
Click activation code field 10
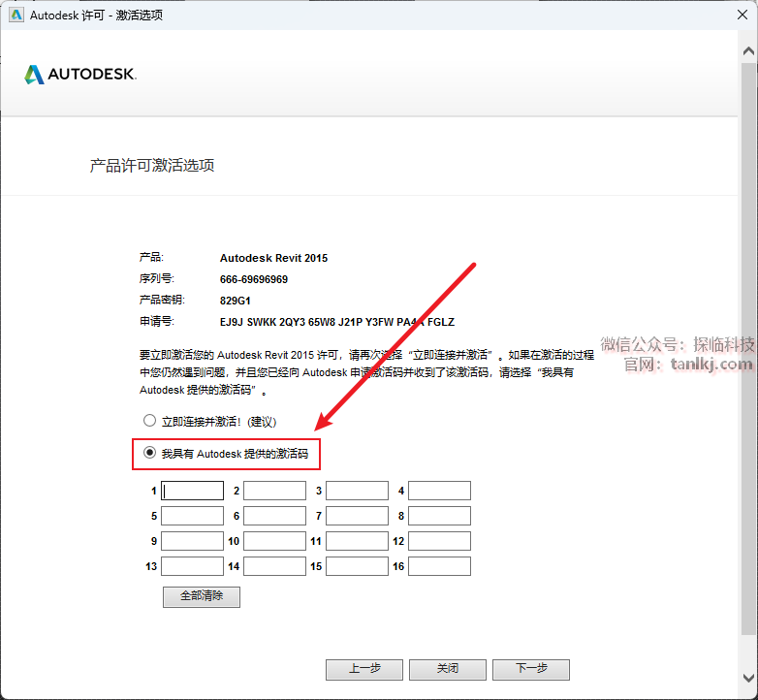[x=274, y=541]
